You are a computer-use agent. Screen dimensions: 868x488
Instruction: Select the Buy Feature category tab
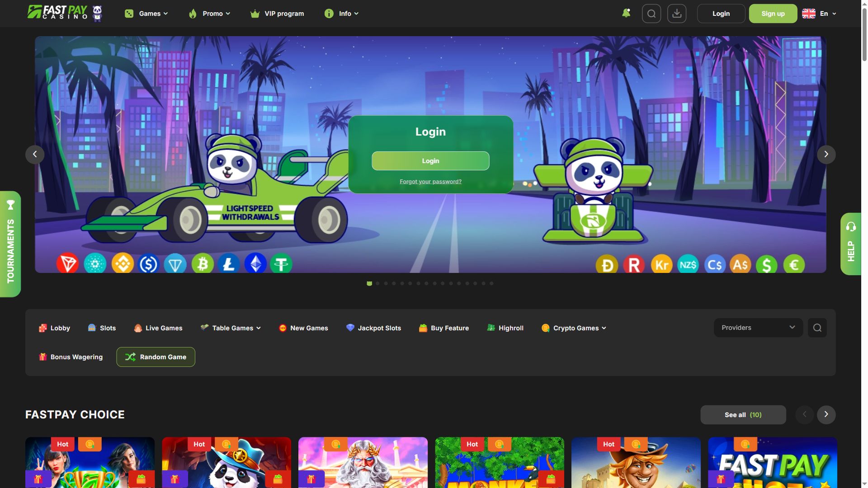tap(444, 328)
